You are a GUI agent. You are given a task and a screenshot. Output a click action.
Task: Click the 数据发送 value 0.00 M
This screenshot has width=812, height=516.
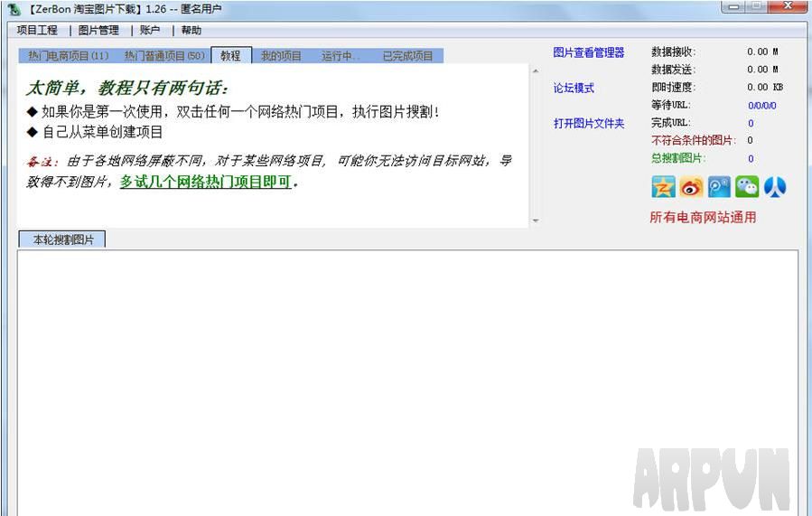click(x=762, y=70)
